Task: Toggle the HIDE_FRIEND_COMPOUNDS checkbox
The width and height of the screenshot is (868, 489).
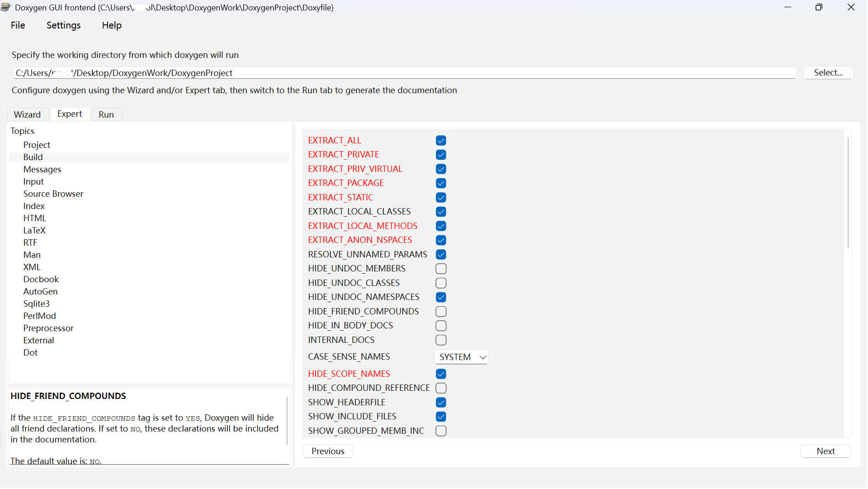Action: point(441,312)
